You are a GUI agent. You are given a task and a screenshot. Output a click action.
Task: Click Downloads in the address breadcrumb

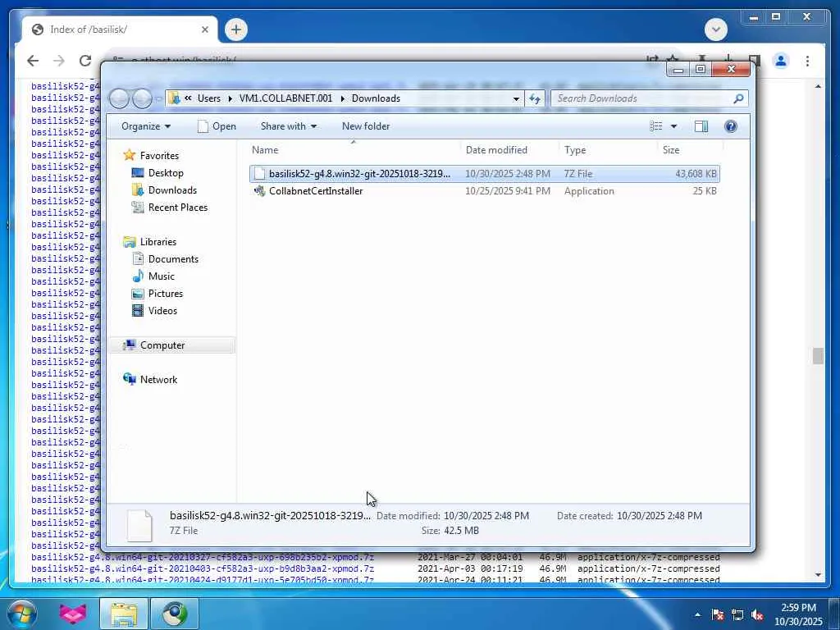(x=376, y=98)
